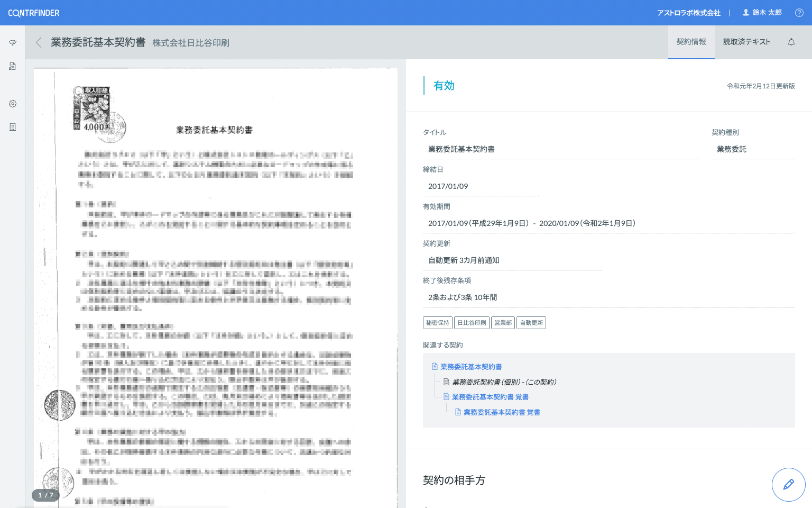Open the parent 業務委託基本契約書 related contract link
This screenshot has height=508, width=812.
(x=470, y=367)
